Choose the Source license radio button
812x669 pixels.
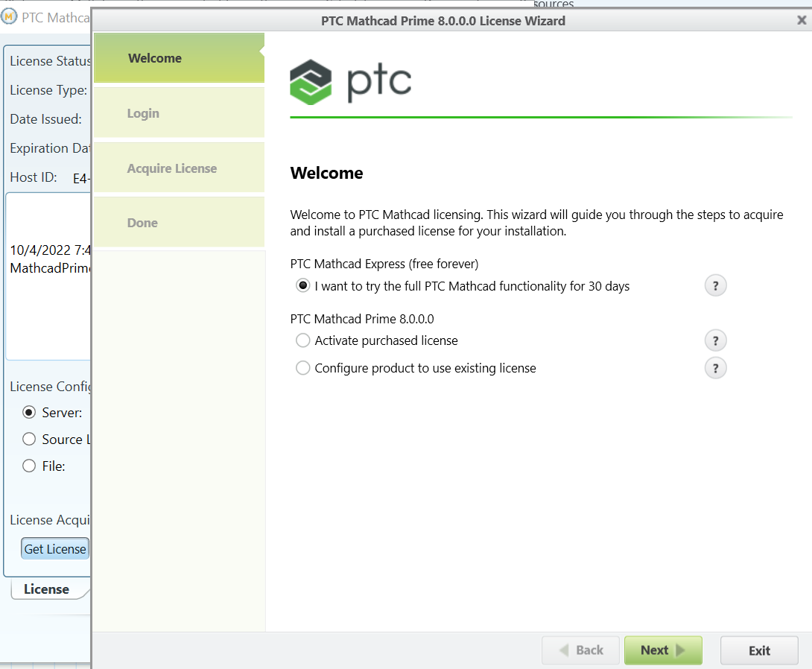click(28, 439)
